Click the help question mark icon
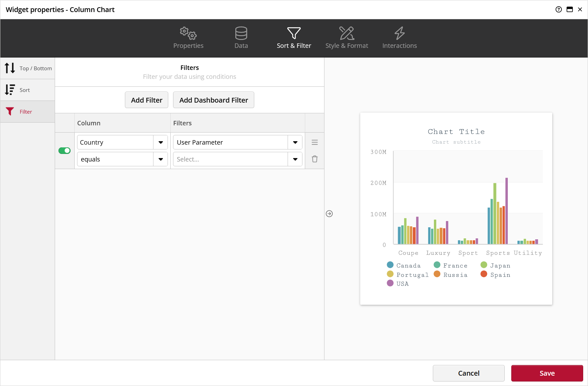Screen dimensions: 588x386 559,9
